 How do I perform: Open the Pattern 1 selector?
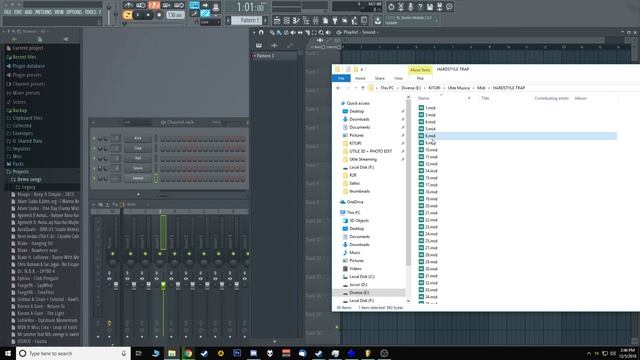(247, 20)
